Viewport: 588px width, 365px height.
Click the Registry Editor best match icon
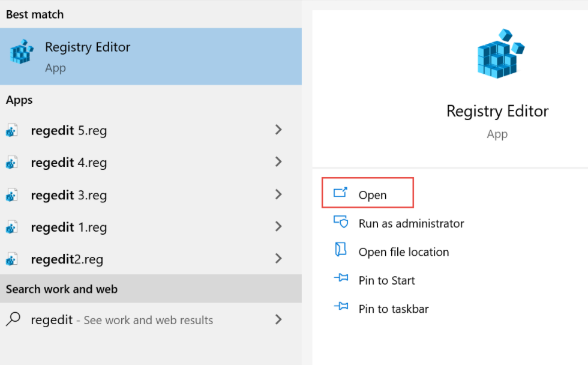pos(22,52)
